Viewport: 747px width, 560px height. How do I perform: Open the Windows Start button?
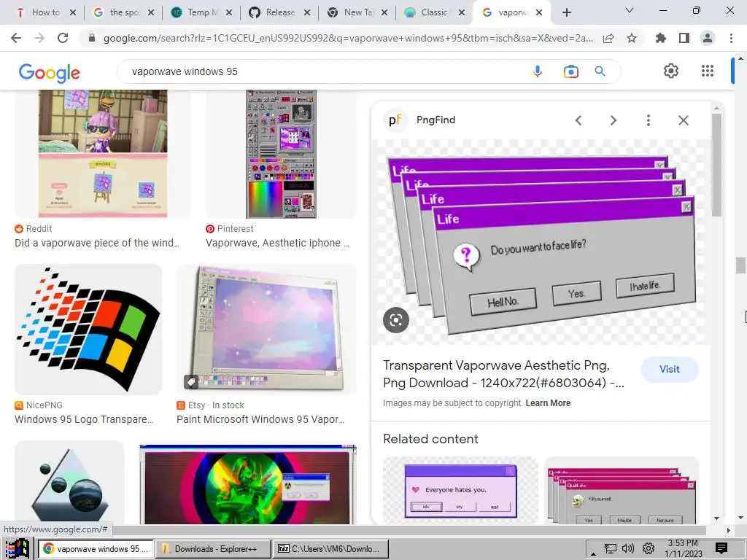coord(17,548)
